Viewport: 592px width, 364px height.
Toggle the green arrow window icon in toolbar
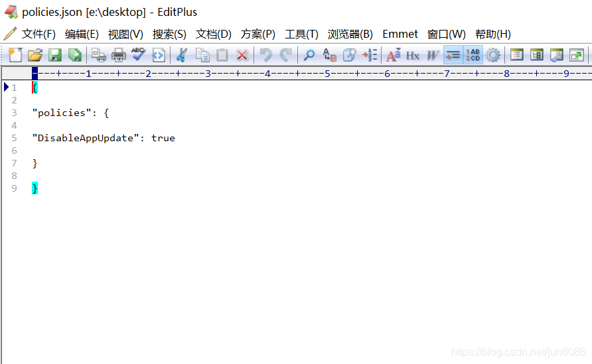tap(577, 55)
